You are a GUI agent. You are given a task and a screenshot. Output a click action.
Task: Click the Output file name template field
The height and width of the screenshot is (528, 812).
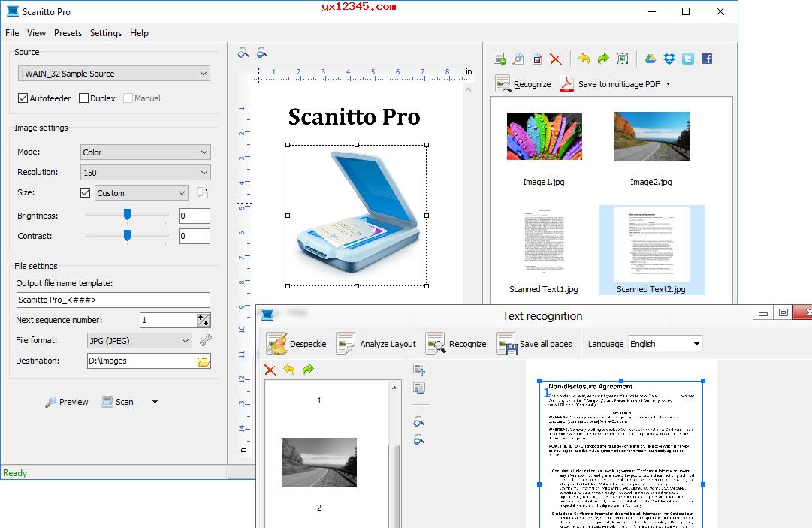(113, 300)
